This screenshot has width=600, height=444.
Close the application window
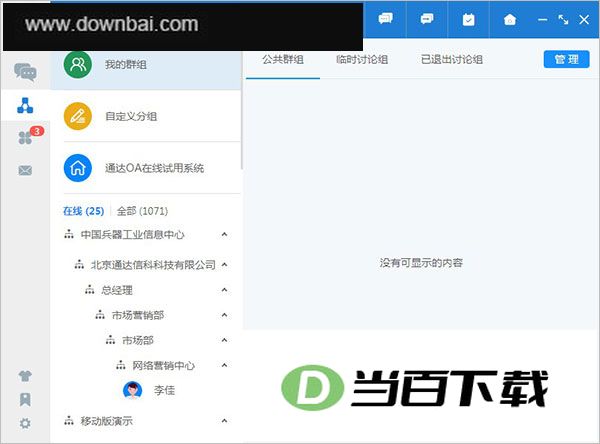pos(584,20)
